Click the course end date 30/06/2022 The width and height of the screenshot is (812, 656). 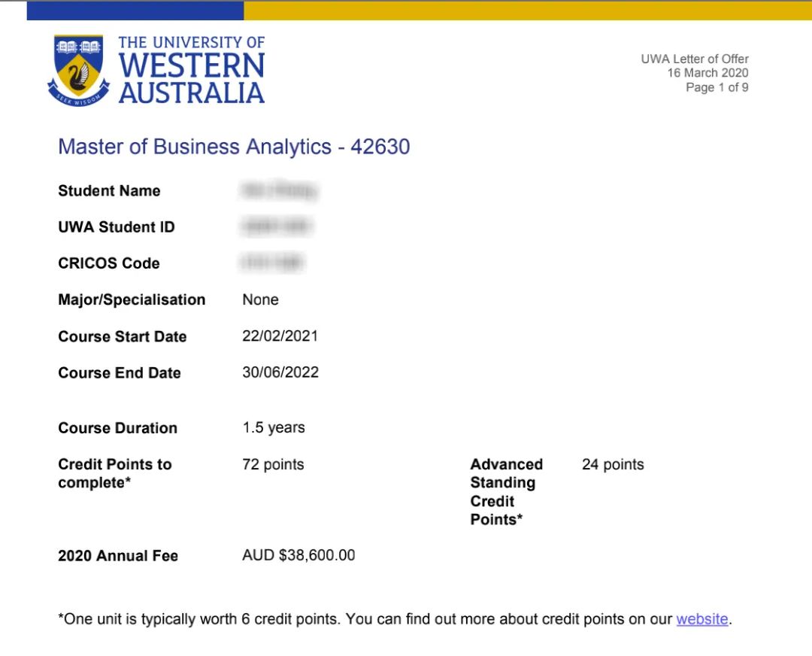(280, 372)
